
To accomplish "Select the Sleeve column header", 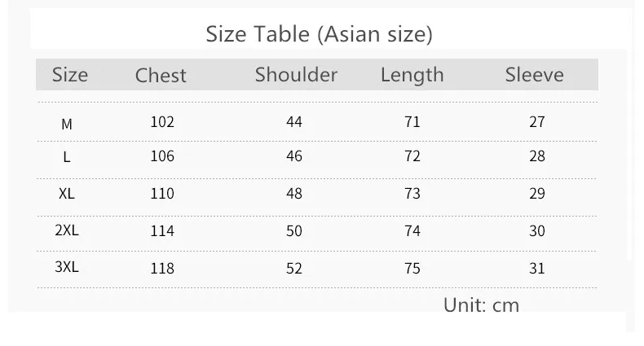I will 534,75.
